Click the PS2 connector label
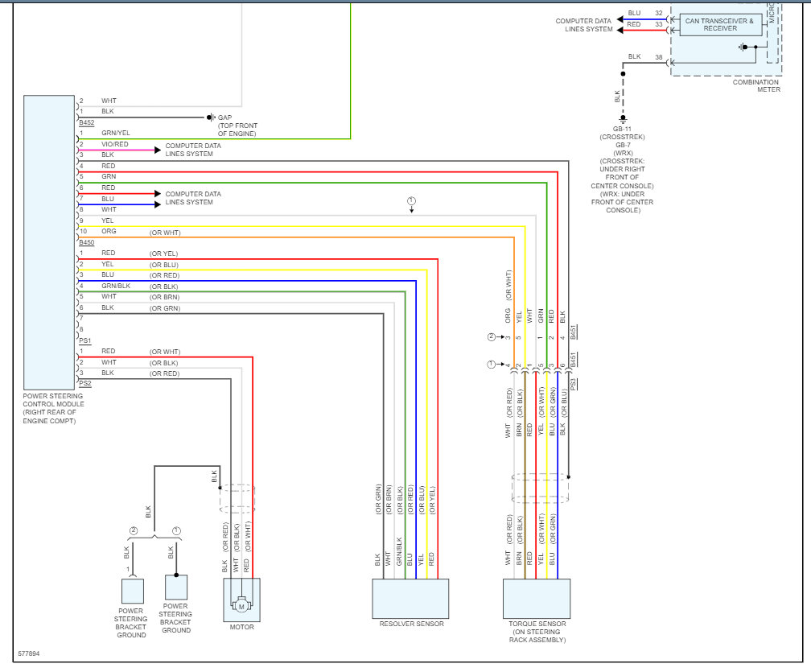This screenshot has width=811, height=672. pyautogui.click(x=84, y=383)
